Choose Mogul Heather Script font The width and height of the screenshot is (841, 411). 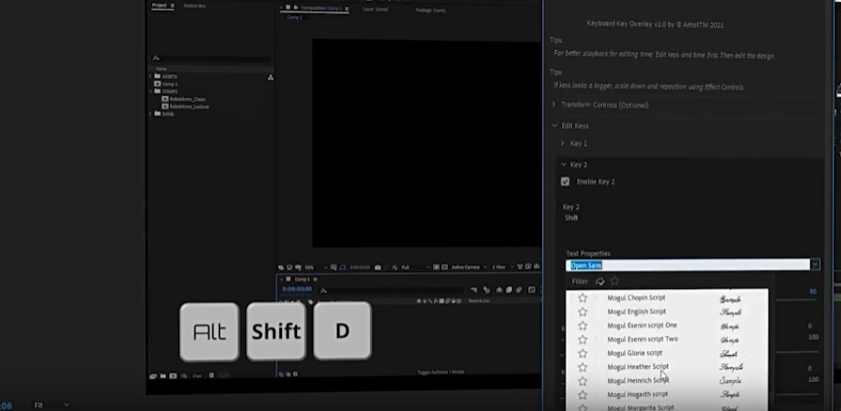click(x=637, y=367)
